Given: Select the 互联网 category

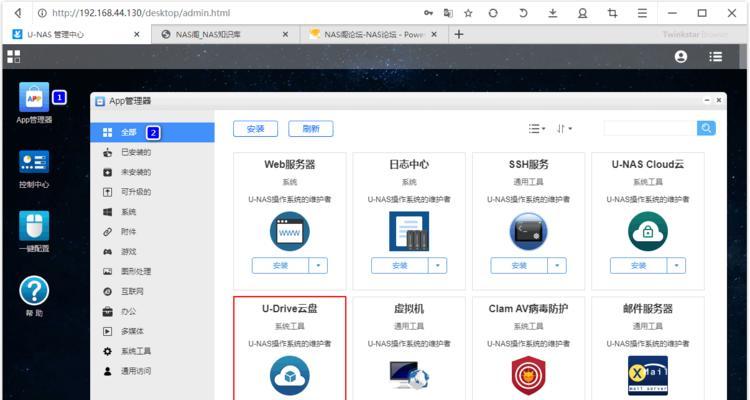Looking at the screenshot, I should [152, 291].
